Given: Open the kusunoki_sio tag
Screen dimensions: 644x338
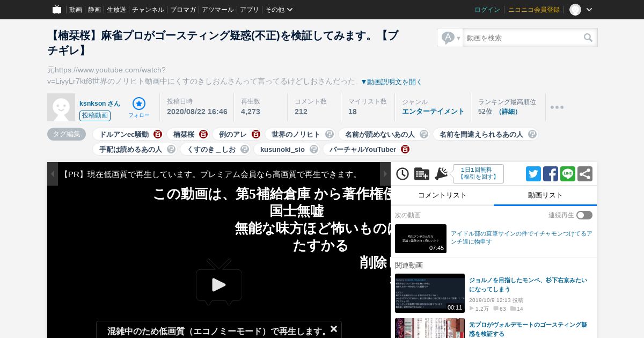Looking at the screenshot, I should (x=282, y=149).
